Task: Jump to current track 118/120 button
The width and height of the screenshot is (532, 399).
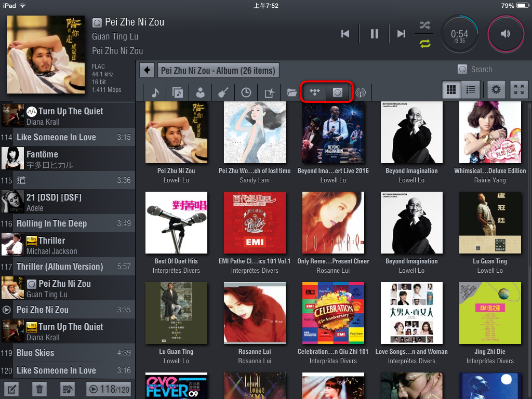Action: point(109,389)
